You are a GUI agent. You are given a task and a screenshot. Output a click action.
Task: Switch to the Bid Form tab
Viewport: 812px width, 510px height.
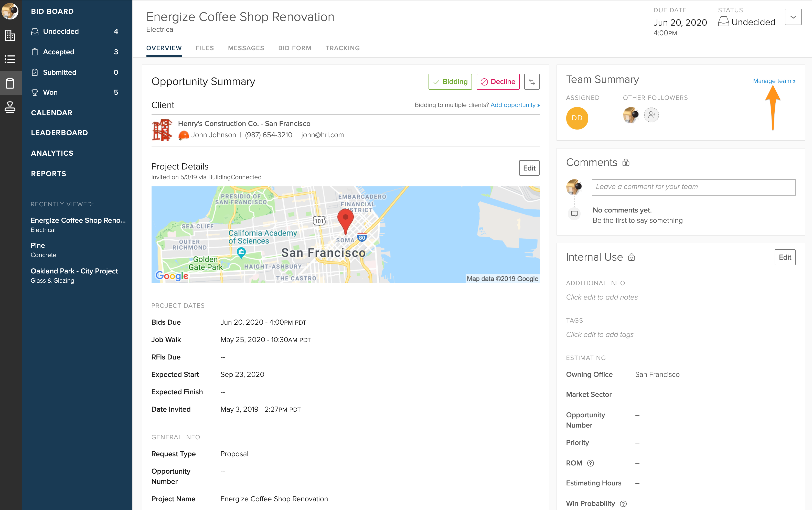(x=294, y=48)
